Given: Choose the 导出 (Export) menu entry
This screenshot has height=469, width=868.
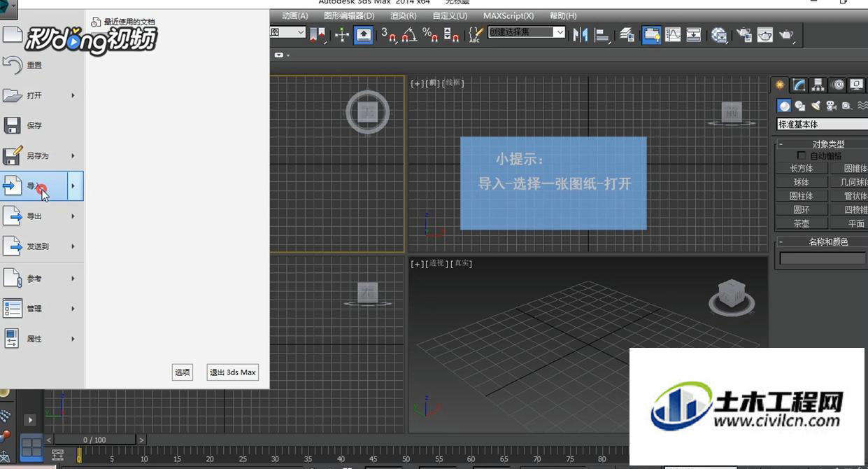Looking at the screenshot, I should point(34,216).
